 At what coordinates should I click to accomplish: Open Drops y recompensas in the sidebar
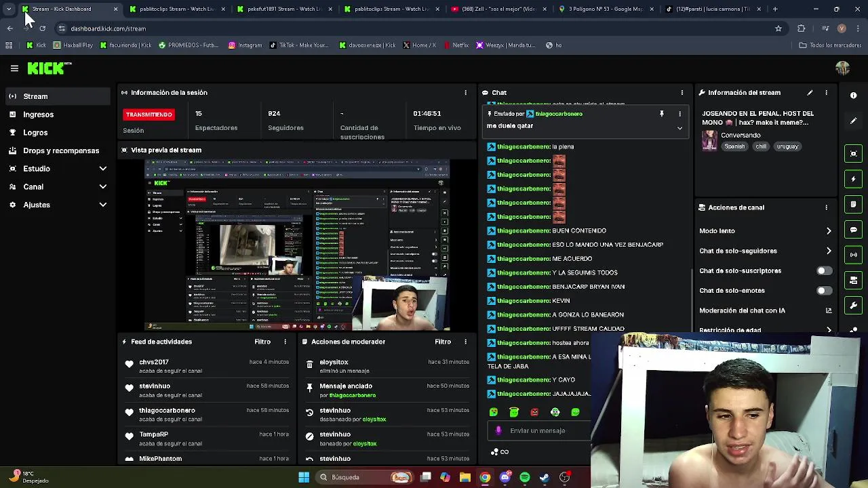coord(58,150)
